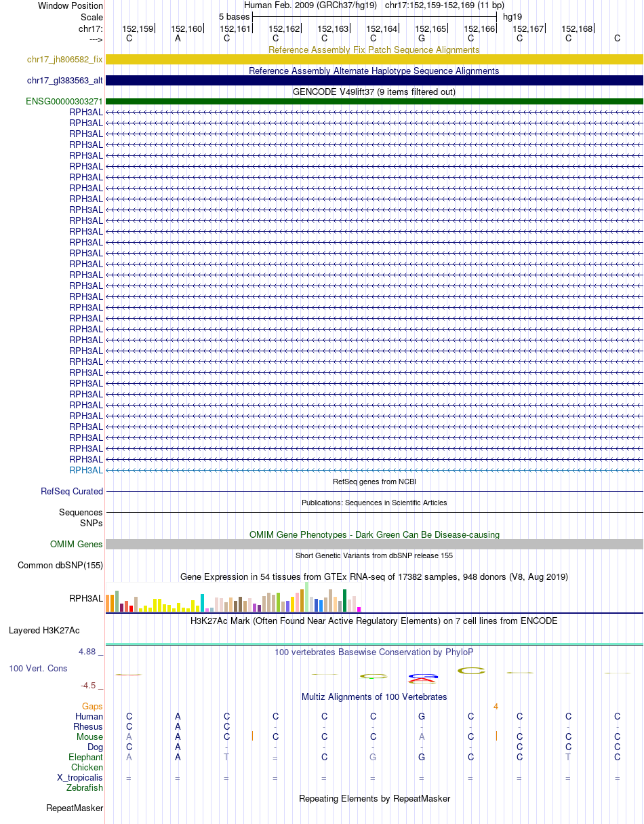Click the chr17_jh806582_fix track label
This screenshot has width=644, height=824.
pyautogui.click(x=65, y=60)
